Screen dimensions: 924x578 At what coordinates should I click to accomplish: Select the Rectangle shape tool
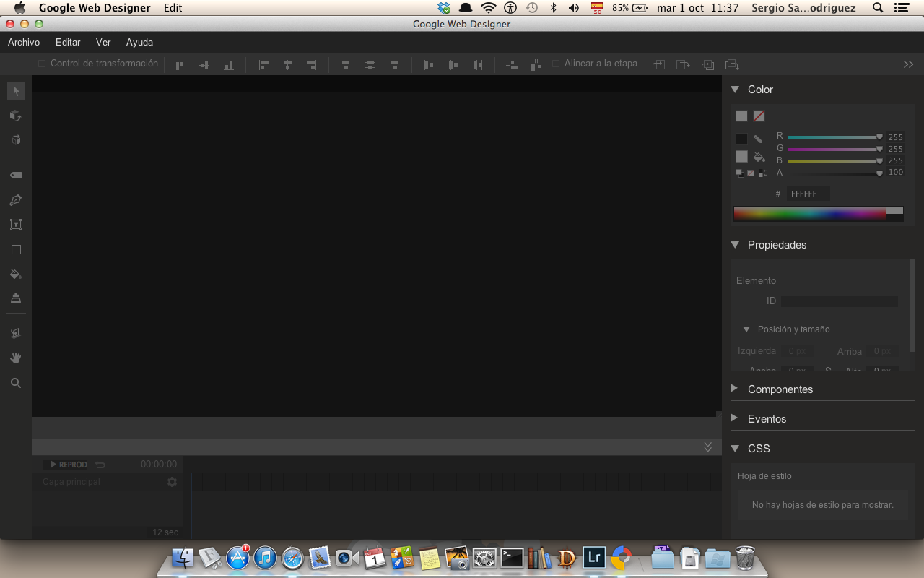pyautogui.click(x=16, y=250)
